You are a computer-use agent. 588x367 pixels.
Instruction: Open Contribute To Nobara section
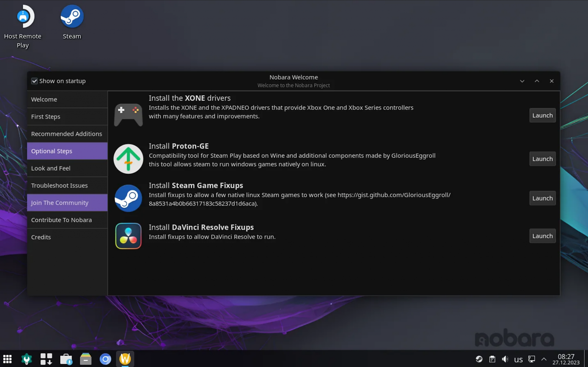click(x=67, y=220)
